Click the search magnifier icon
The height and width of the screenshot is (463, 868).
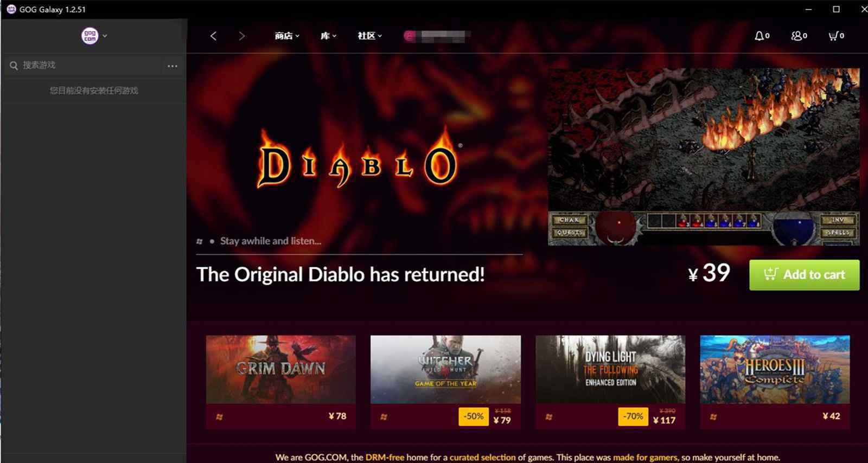coord(14,66)
